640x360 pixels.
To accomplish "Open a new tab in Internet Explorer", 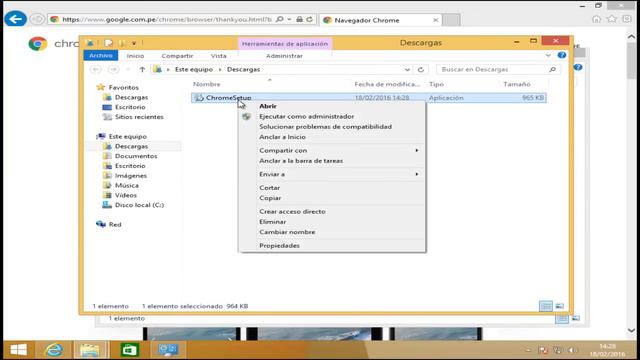I will tap(451, 20).
